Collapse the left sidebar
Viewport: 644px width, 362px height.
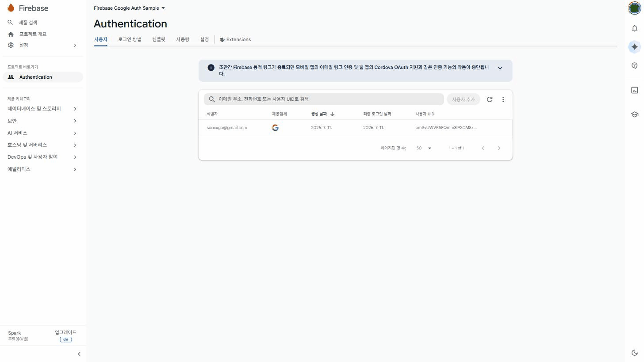(79, 354)
